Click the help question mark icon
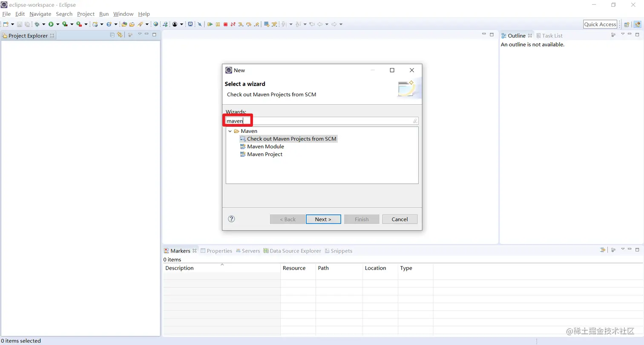644x345 pixels. (231, 219)
